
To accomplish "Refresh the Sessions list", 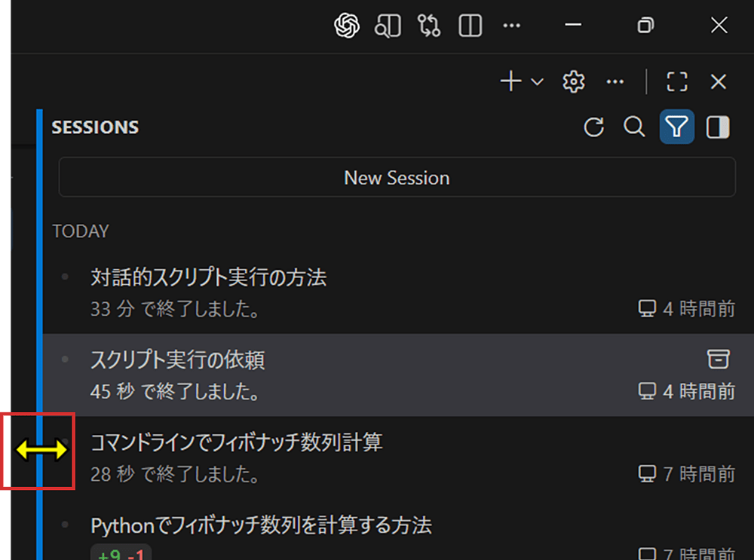I will pos(593,127).
